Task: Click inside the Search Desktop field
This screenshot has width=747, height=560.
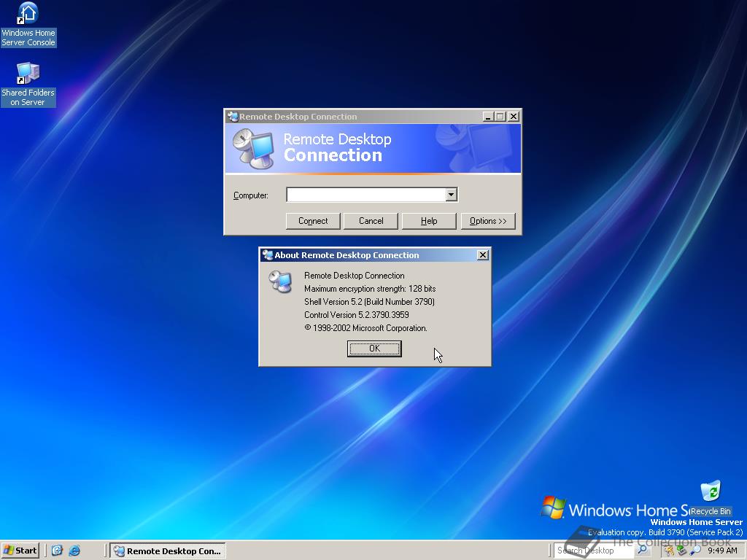Action: (x=593, y=550)
